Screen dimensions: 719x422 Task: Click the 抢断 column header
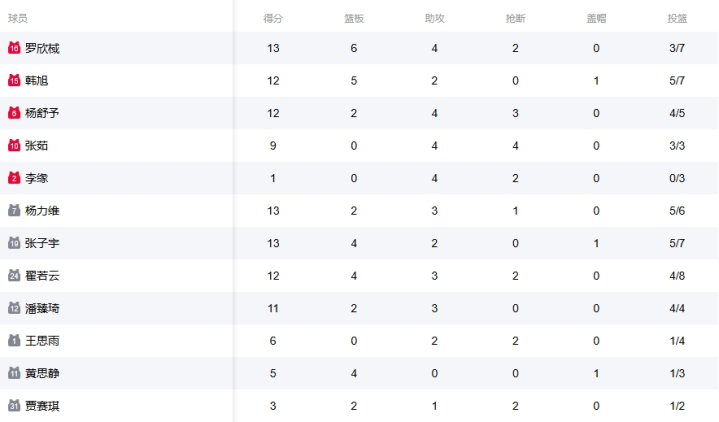coord(515,18)
